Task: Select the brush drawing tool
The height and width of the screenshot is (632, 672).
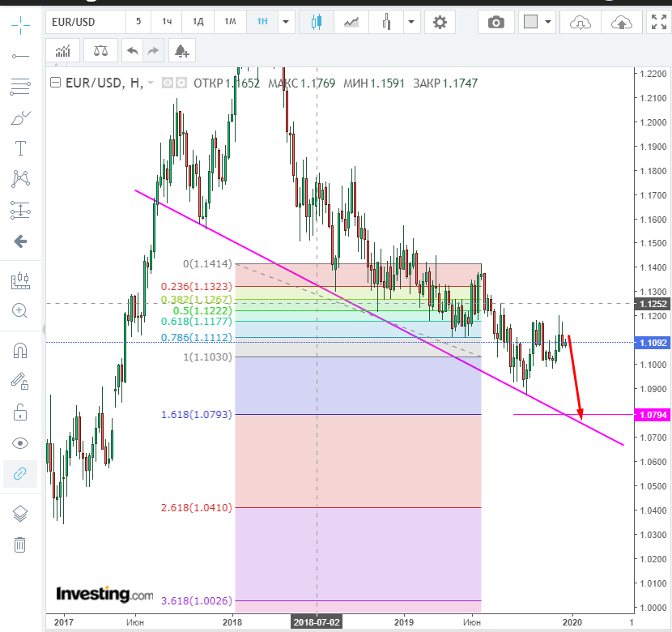Action: [x=20, y=117]
